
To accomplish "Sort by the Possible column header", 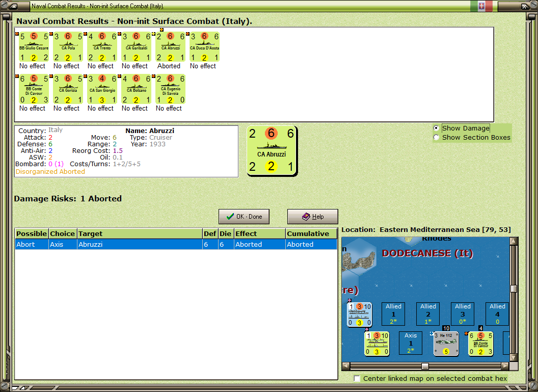I will tap(32, 234).
